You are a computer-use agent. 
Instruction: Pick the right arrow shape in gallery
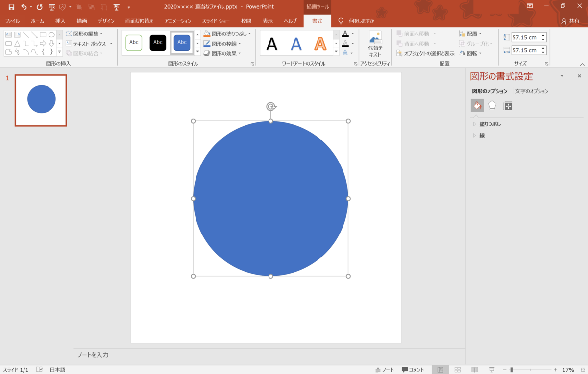point(43,43)
